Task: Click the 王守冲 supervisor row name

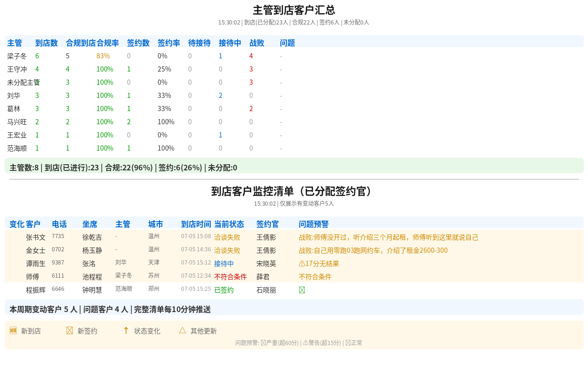Action: (x=17, y=69)
